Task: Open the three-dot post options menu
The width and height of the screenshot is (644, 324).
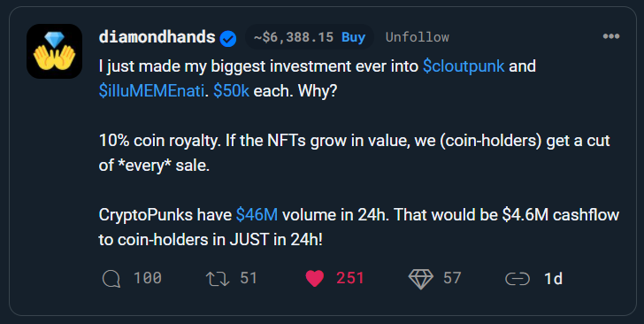Action: pos(610,36)
